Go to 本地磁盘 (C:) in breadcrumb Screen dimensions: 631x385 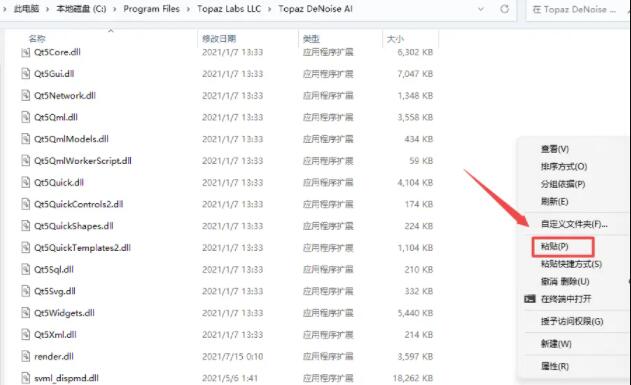click(x=81, y=9)
